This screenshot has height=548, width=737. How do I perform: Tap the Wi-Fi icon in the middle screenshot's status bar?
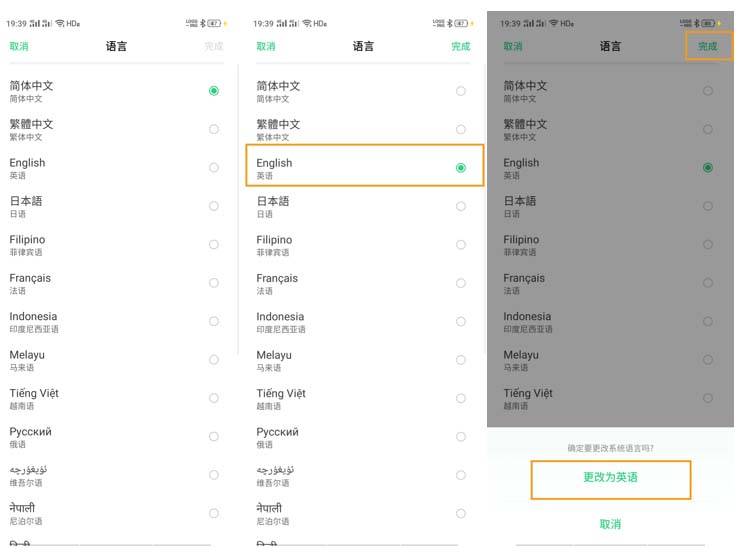(306, 23)
